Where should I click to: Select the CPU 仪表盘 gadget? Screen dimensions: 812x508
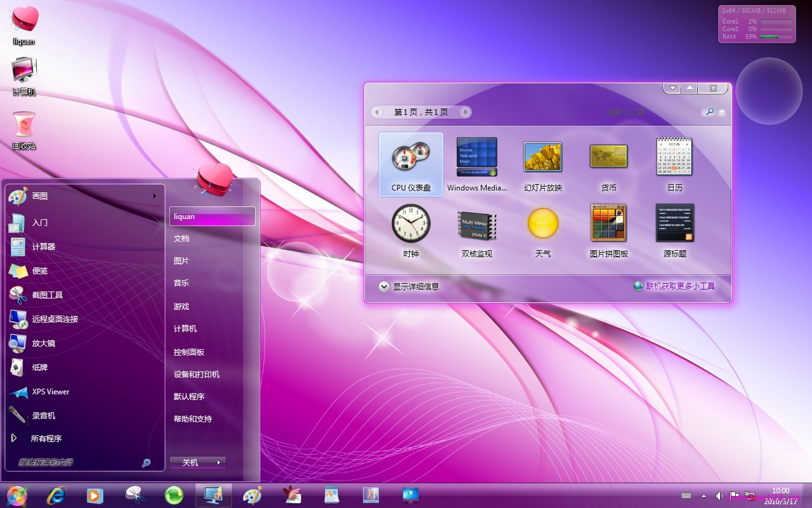coord(411,164)
